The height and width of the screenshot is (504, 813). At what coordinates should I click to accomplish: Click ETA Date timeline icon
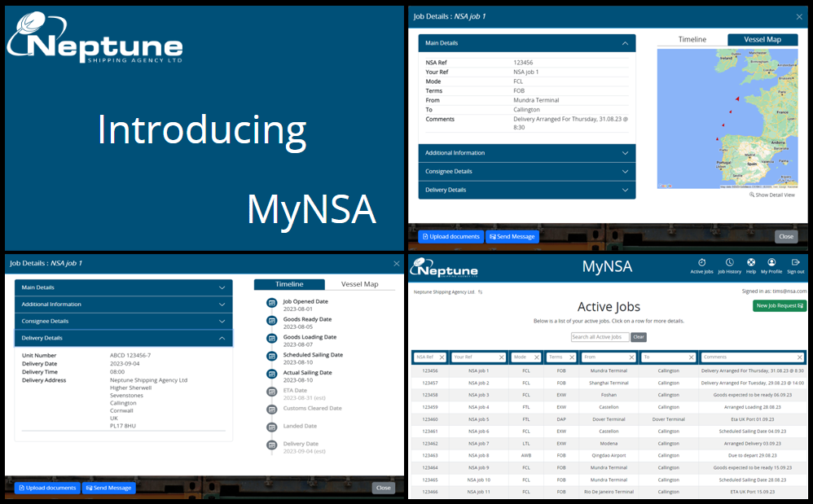272,392
